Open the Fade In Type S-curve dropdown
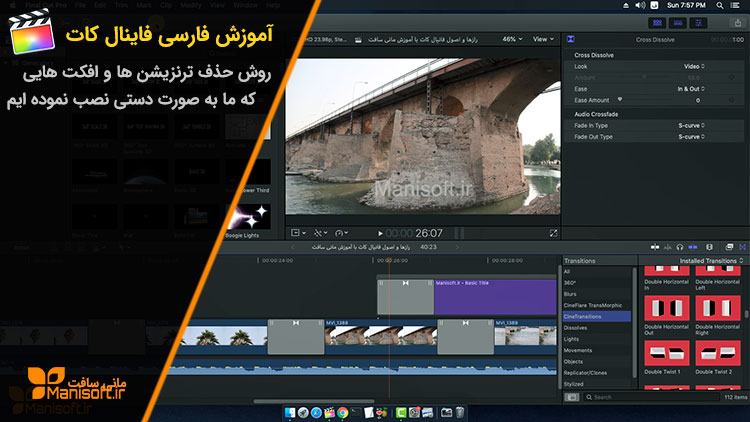The image size is (750, 422). pos(692,125)
